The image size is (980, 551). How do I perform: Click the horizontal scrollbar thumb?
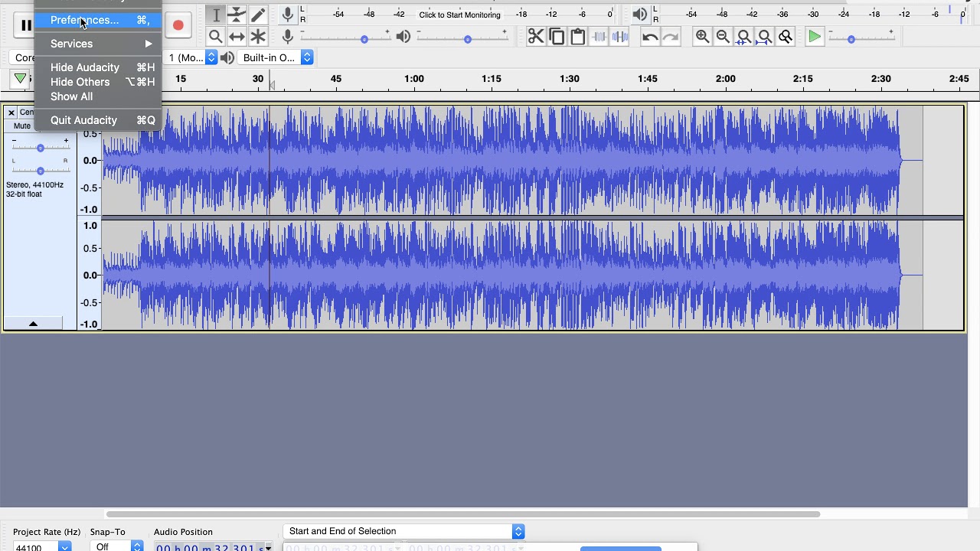point(463,514)
